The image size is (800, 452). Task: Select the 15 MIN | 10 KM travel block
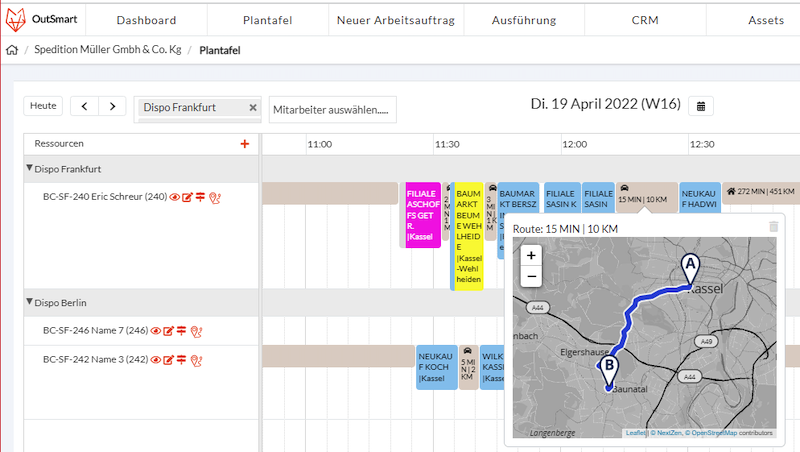point(646,197)
